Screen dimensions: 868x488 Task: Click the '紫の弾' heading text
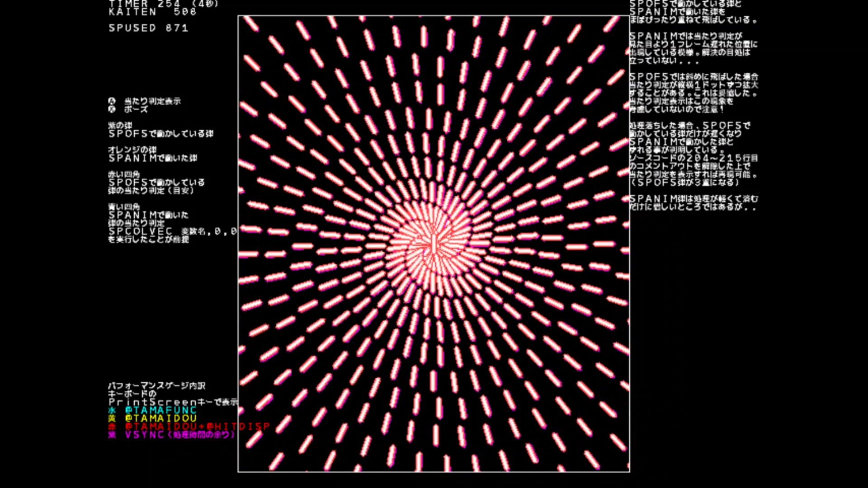120,126
